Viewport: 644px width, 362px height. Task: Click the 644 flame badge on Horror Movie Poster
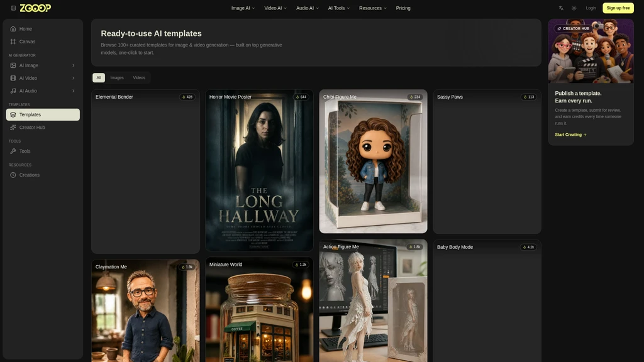point(301,97)
